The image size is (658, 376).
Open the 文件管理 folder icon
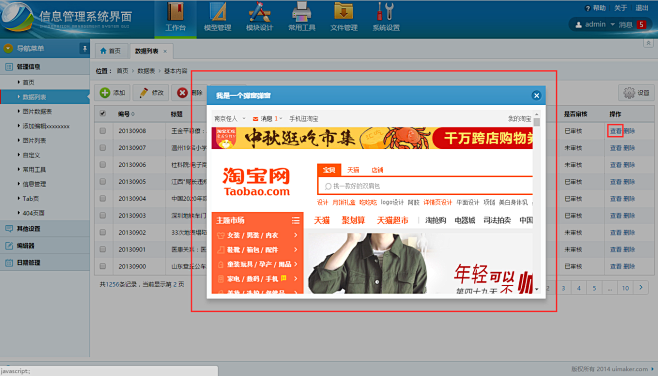[343, 12]
